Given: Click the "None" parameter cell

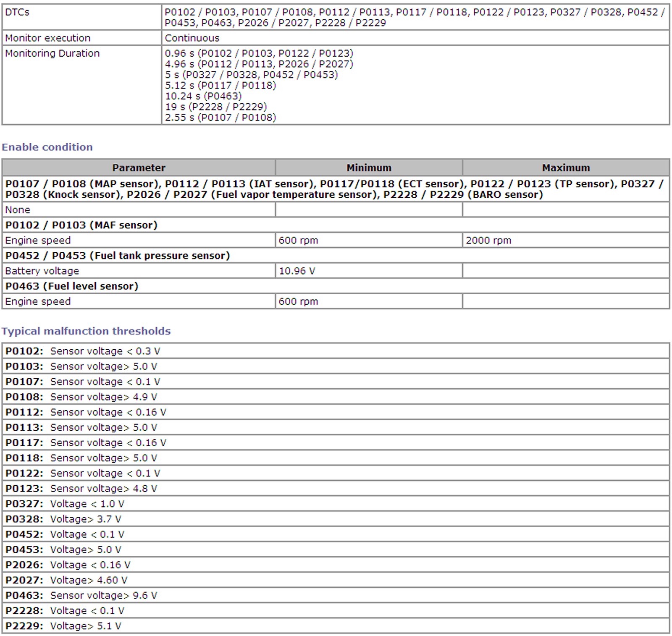Looking at the screenshot, I should pos(18,210).
